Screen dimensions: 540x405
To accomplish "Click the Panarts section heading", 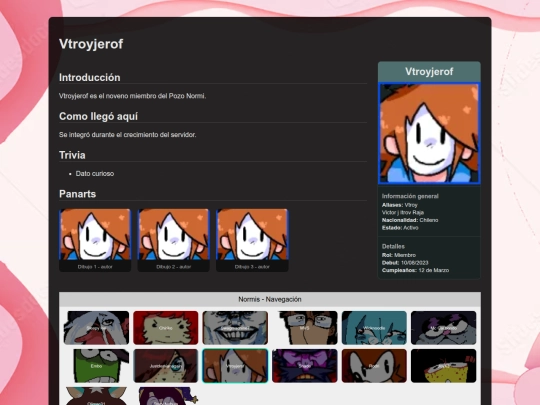I will tap(77, 194).
